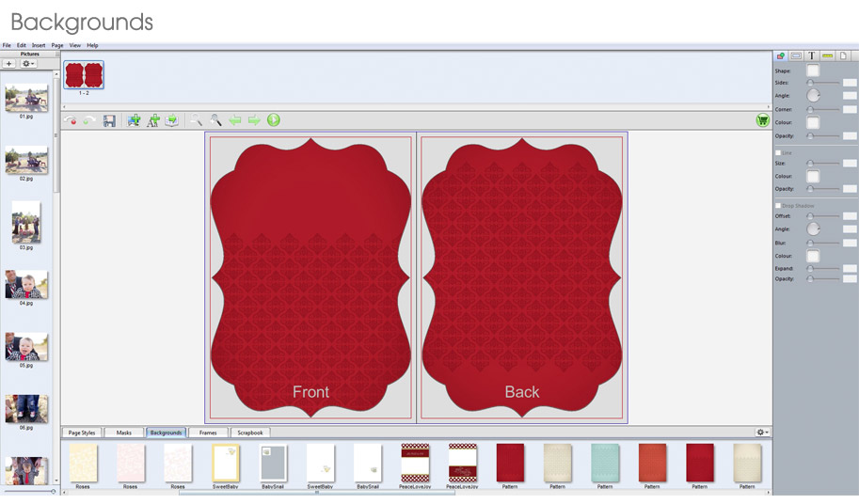
Task: Click the Corner value input field
Action: (x=850, y=109)
